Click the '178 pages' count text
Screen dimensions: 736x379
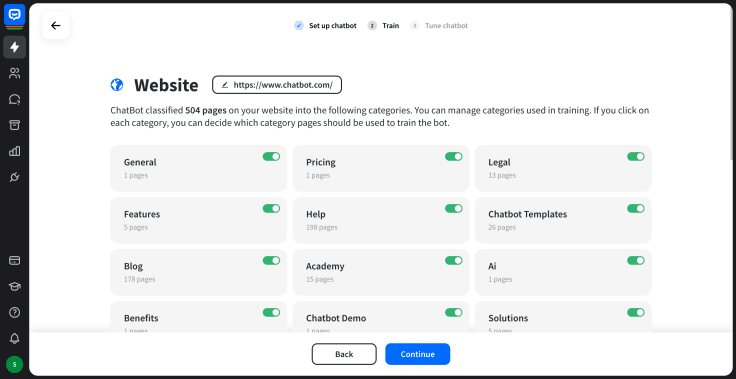click(x=139, y=279)
